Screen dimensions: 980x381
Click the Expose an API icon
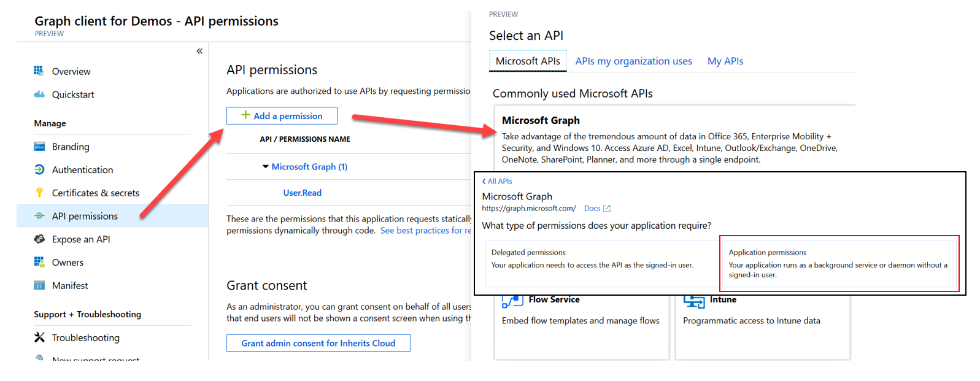[x=39, y=239]
